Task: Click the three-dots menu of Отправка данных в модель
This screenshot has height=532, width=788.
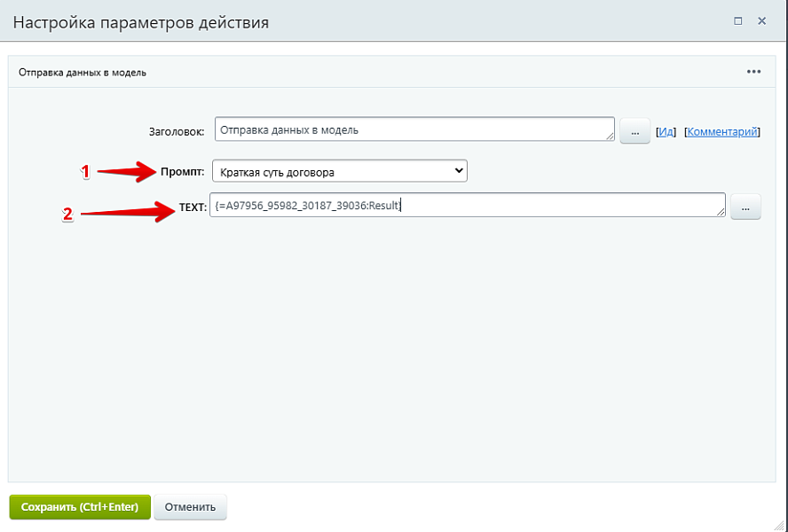Action: [756, 70]
